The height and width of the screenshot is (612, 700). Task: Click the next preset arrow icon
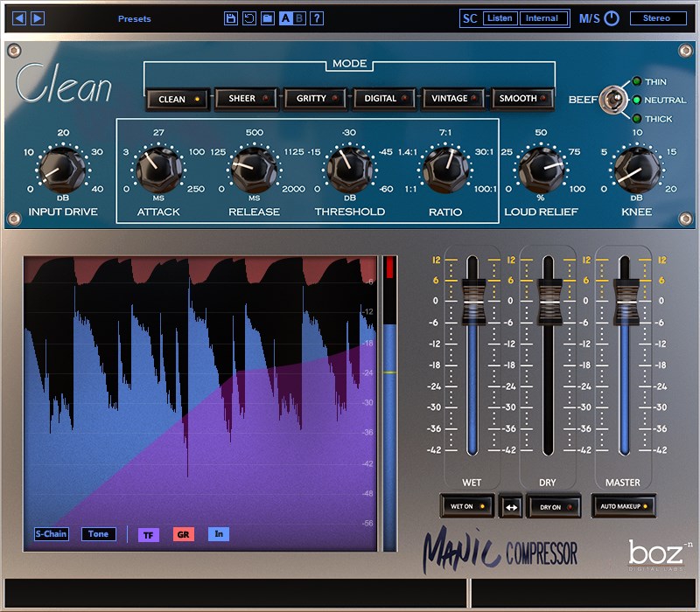[38, 18]
